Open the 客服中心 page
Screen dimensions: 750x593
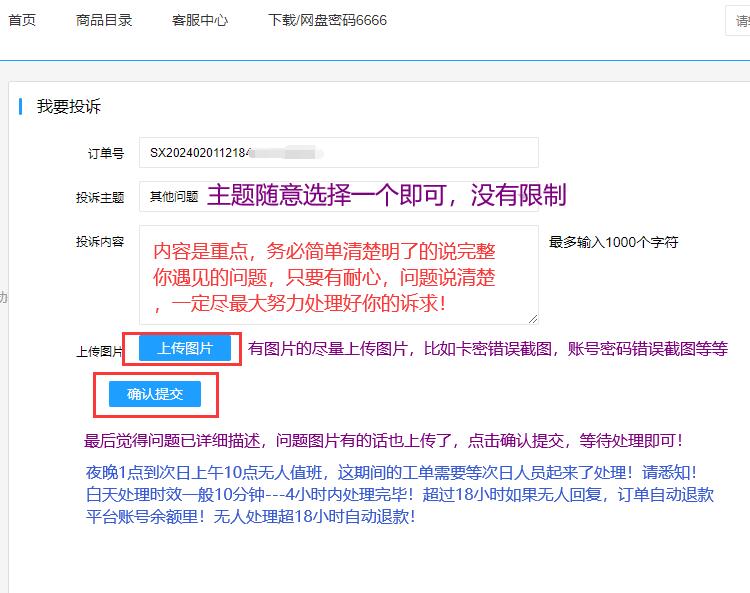[x=200, y=20]
